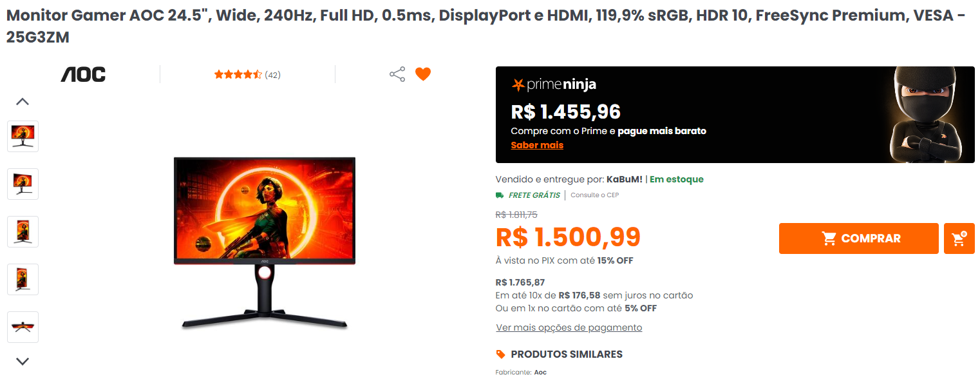Select the fifth monitor base thumbnail

pos(23,327)
